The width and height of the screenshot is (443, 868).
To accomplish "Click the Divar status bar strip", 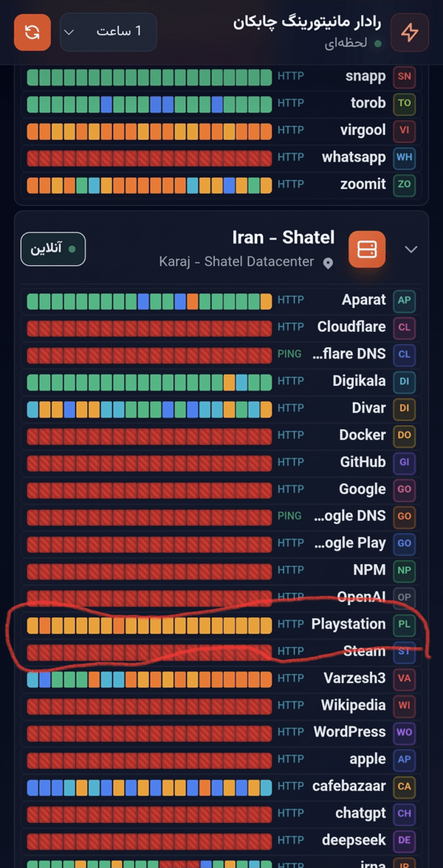I will pos(149,409).
